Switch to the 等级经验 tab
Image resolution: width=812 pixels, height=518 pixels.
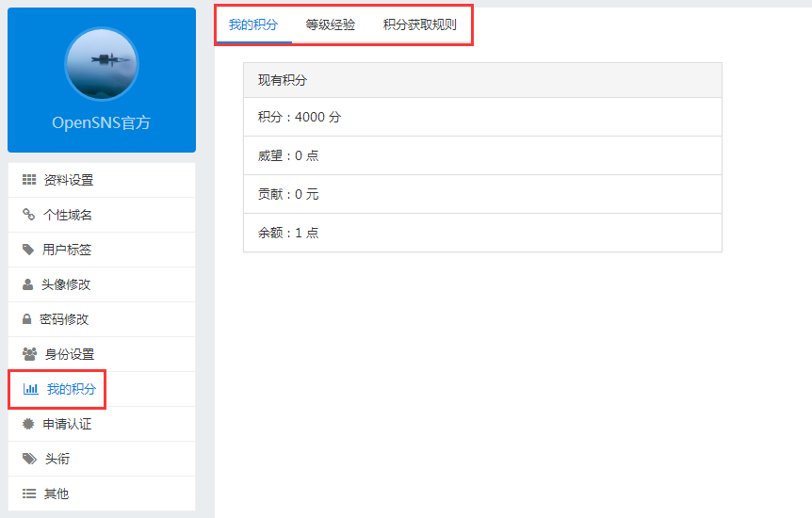[x=331, y=24]
